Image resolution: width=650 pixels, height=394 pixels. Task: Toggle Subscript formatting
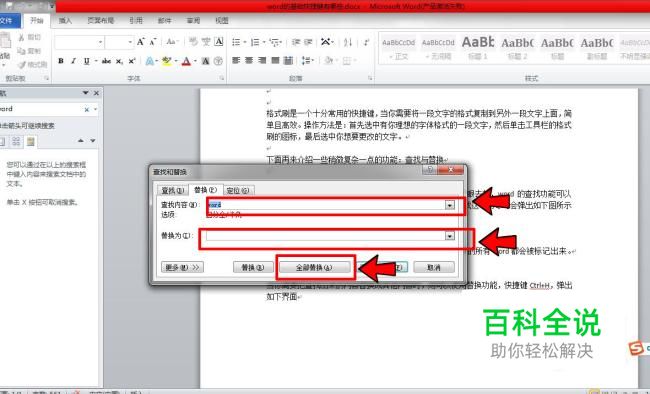(119, 61)
